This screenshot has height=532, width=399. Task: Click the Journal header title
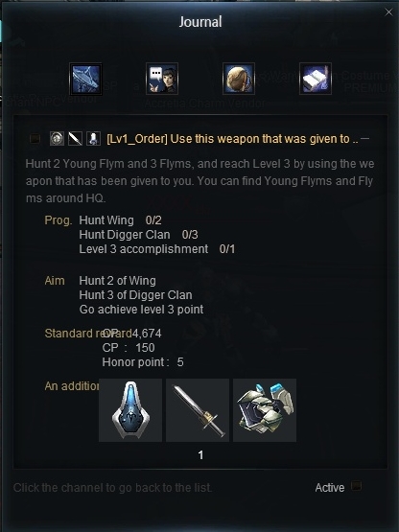200,22
